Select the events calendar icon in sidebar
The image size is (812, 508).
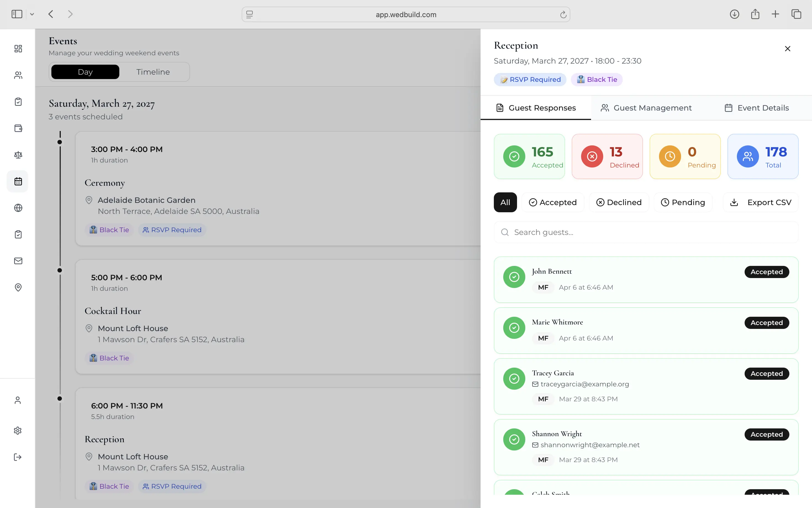(18, 181)
